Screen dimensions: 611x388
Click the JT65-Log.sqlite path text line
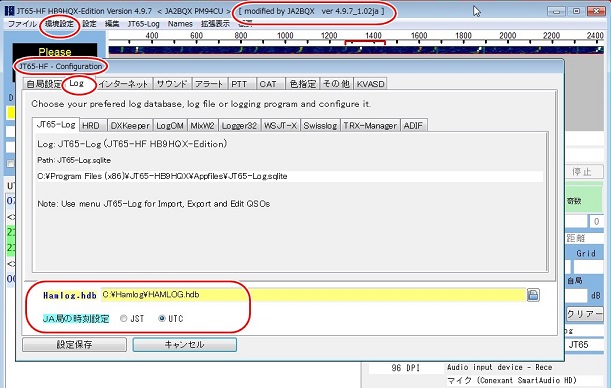(290, 176)
